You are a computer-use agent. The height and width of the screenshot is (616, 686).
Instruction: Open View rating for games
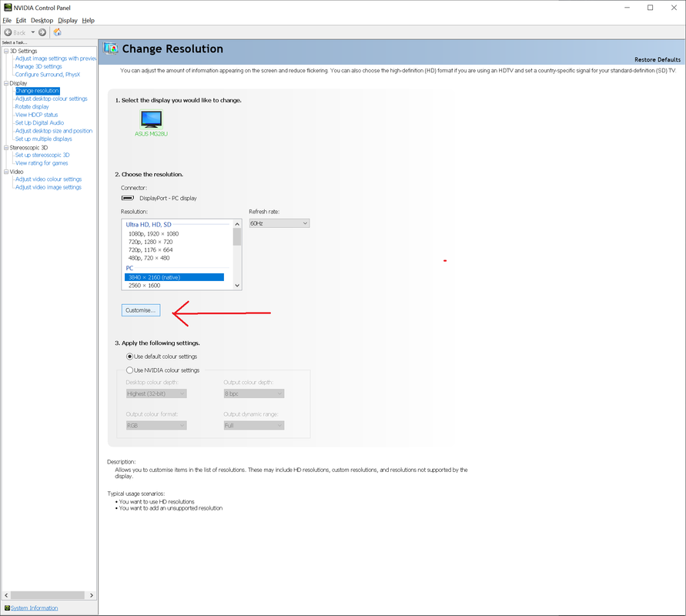[42, 162]
